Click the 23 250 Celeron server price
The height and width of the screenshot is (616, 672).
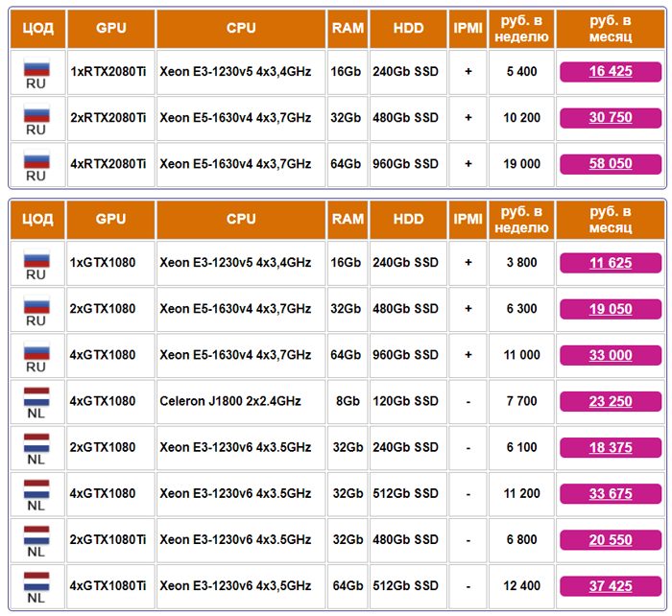(611, 402)
